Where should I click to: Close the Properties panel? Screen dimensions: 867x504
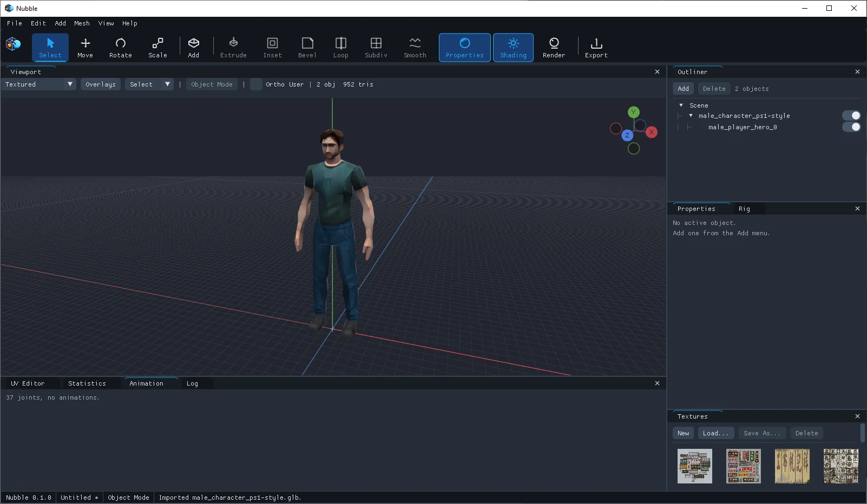point(857,209)
